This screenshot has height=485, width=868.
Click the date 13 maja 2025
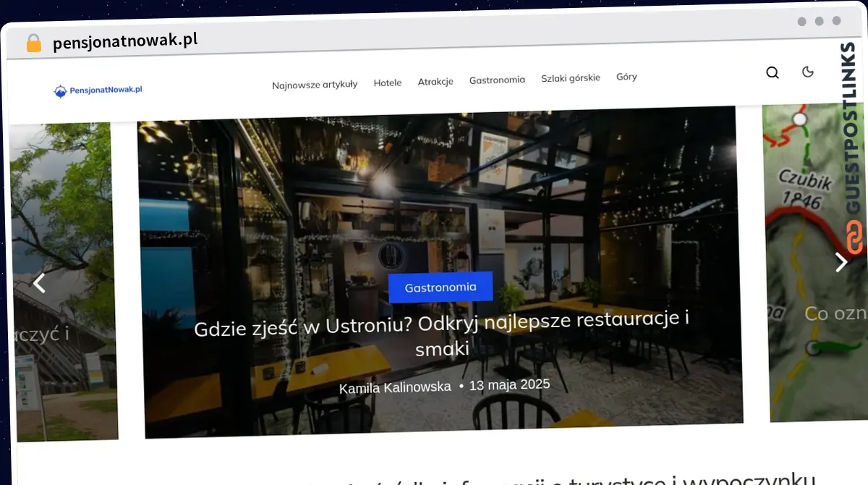pos(510,385)
